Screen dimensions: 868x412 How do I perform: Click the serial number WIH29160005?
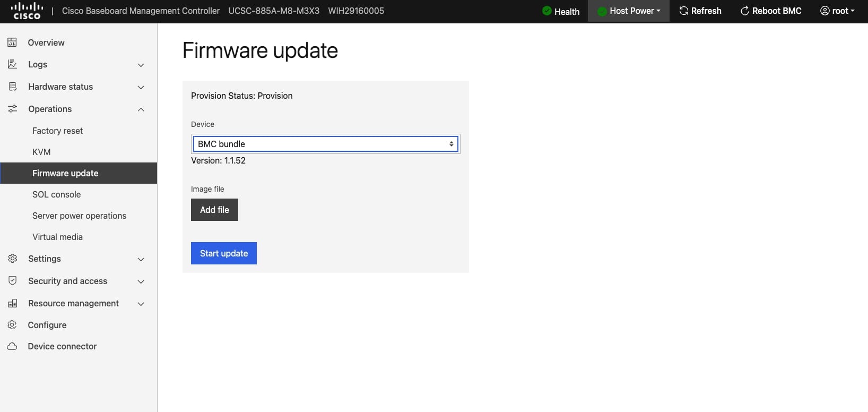(x=356, y=11)
